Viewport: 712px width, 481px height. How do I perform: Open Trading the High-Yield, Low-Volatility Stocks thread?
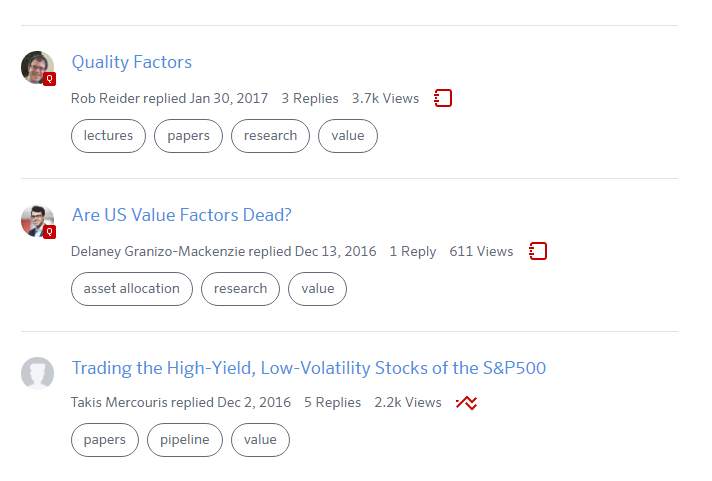309,368
